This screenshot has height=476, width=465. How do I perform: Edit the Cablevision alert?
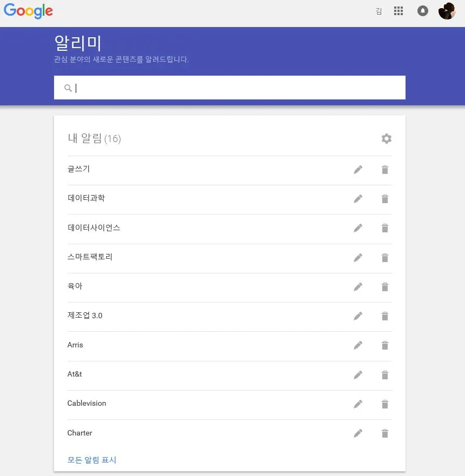(358, 404)
